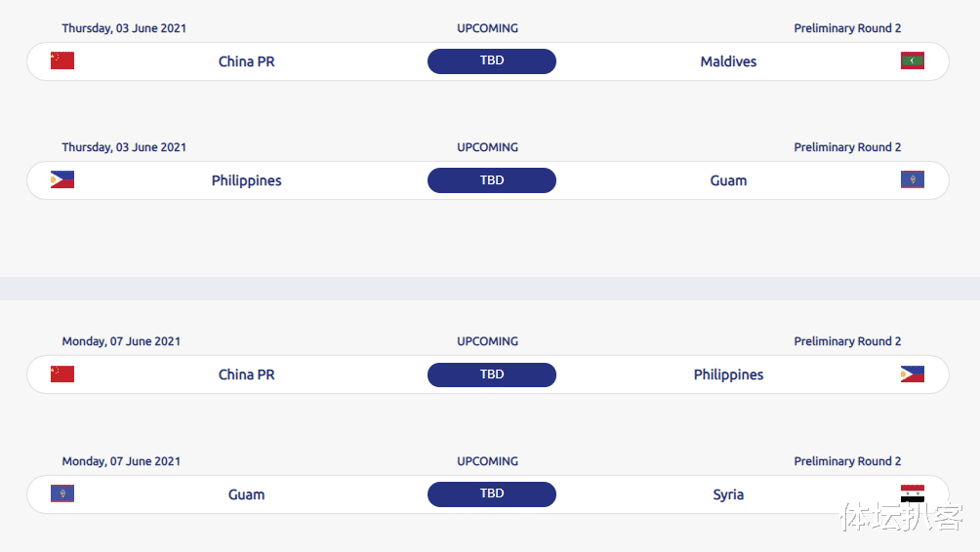
Task: Open the Syria team name
Action: [x=728, y=494]
